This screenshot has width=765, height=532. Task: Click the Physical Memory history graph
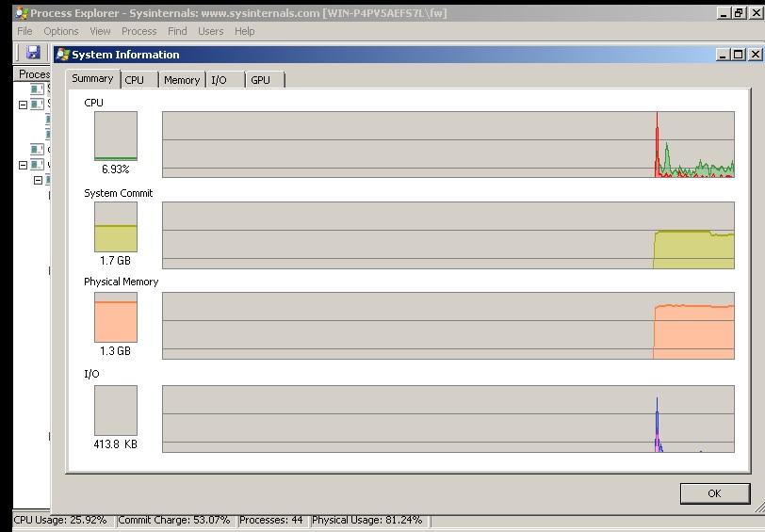coord(448,326)
